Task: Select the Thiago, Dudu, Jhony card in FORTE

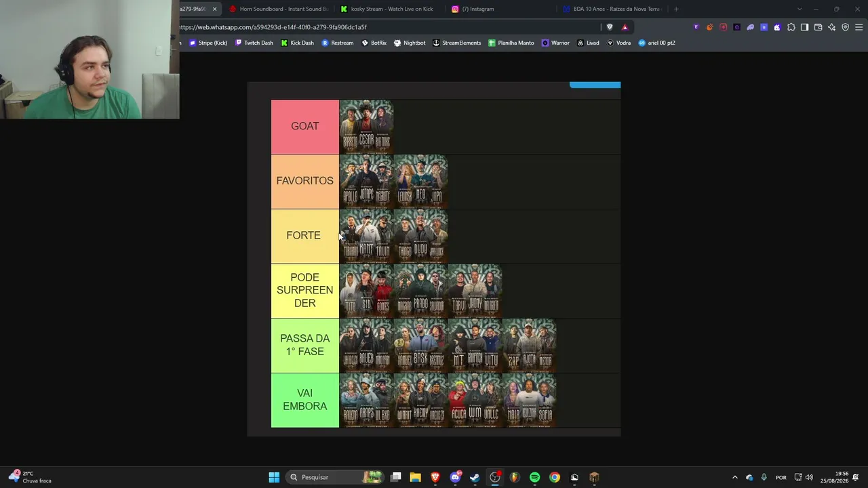Action: (420, 236)
